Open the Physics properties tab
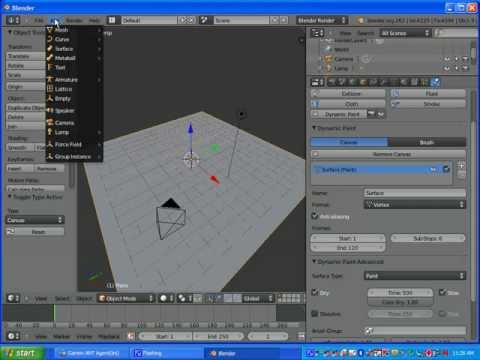 pos(435,82)
